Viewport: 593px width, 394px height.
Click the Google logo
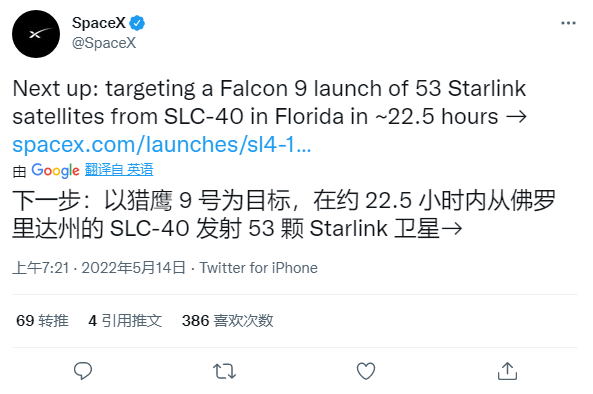[56, 171]
